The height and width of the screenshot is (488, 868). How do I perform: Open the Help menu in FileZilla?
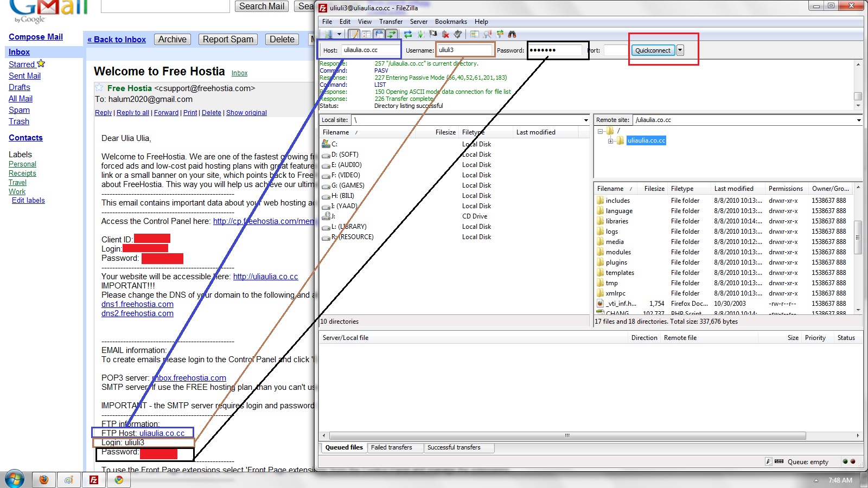pos(481,22)
